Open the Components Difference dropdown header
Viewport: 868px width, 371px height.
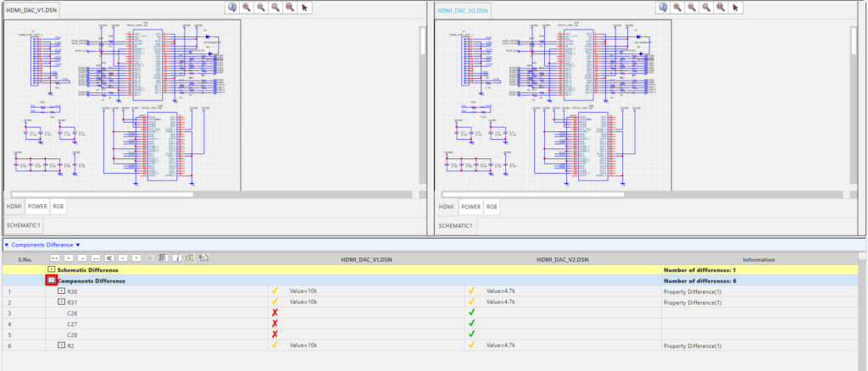[x=42, y=245]
